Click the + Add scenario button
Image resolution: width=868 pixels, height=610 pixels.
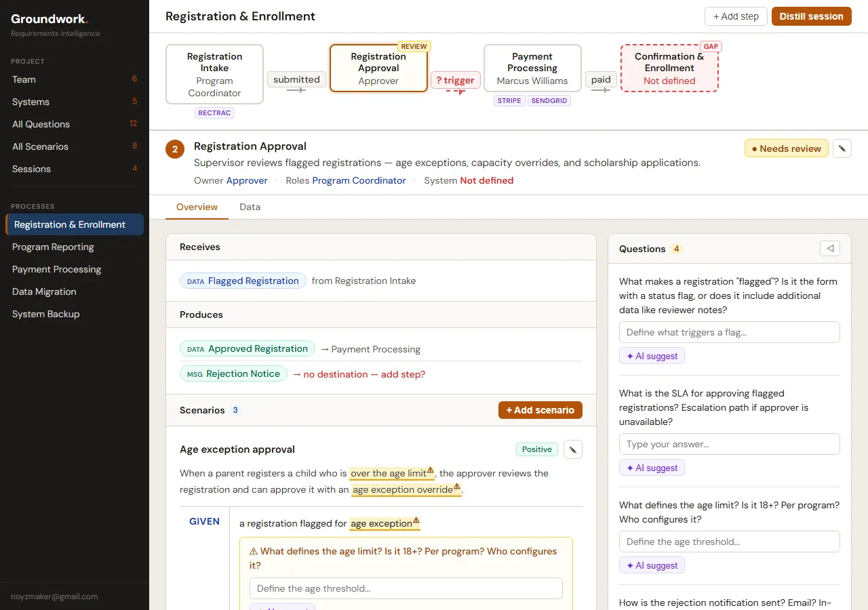tap(540, 410)
